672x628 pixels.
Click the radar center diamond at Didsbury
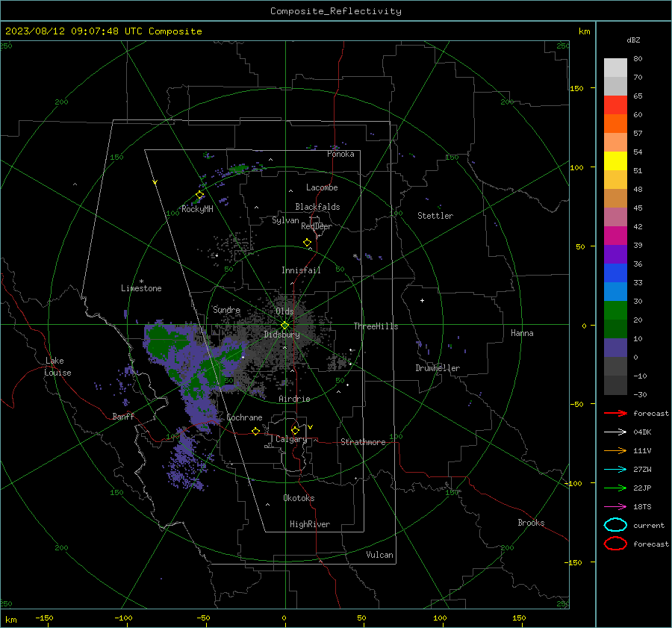(x=284, y=325)
